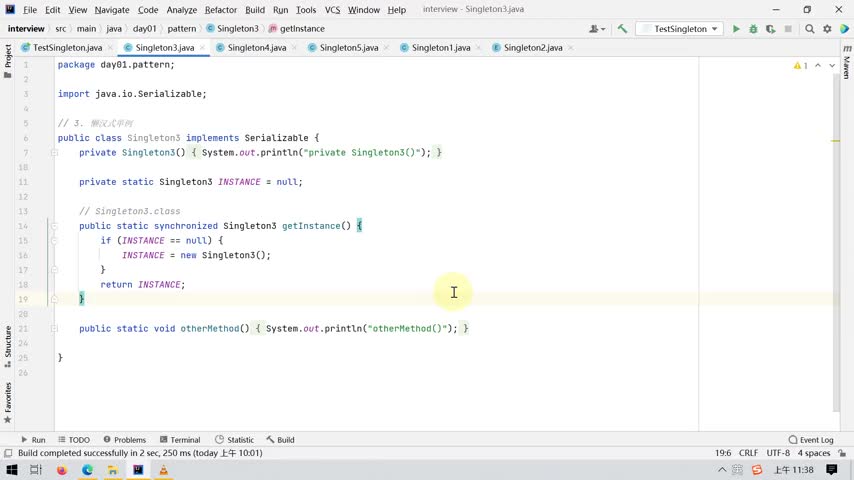Switch to Singleton1.java tab
The height and width of the screenshot is (480, 854).
pos(441,48)
